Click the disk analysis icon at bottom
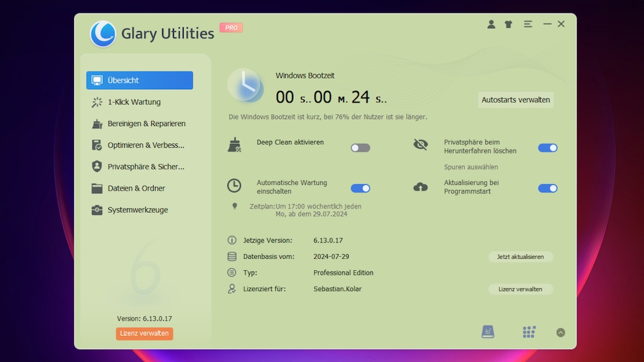644x362 pixels. point(488,331)
